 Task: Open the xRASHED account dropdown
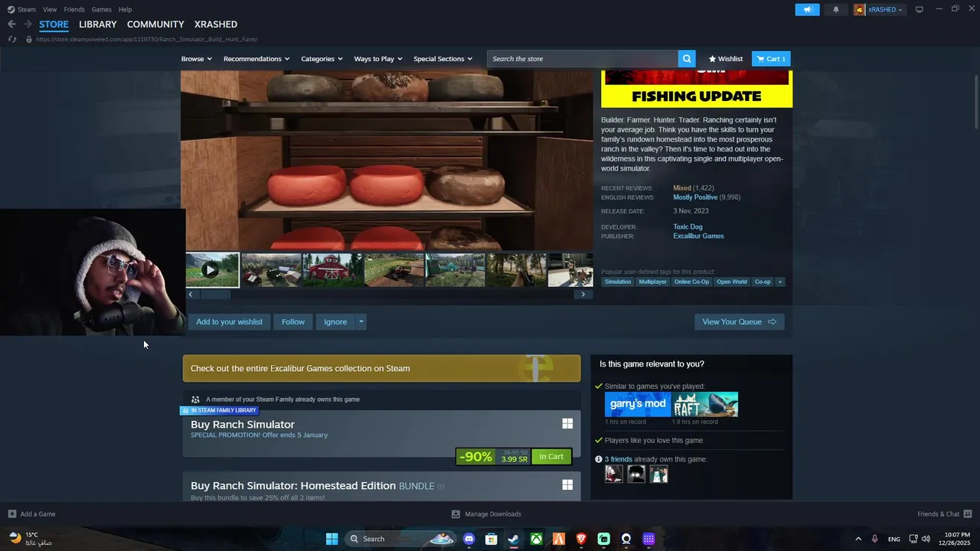(879, 9)
